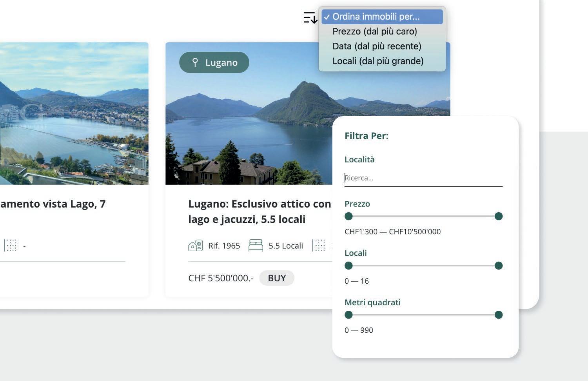The width and height of the screenshot is (588, 381).
Task: Click the sort order icon
Action: [310, 18]
